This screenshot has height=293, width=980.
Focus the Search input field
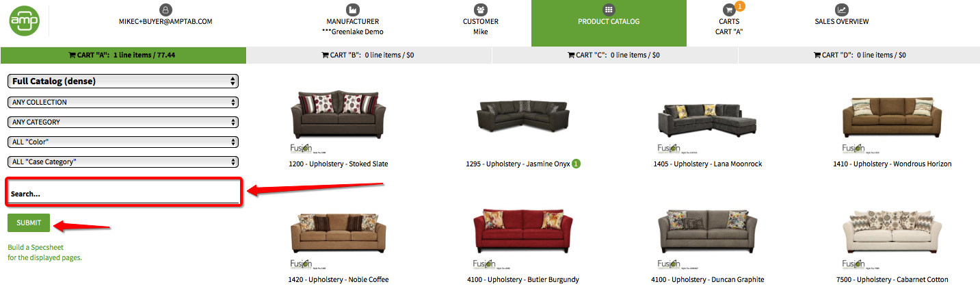click(124, 193)
